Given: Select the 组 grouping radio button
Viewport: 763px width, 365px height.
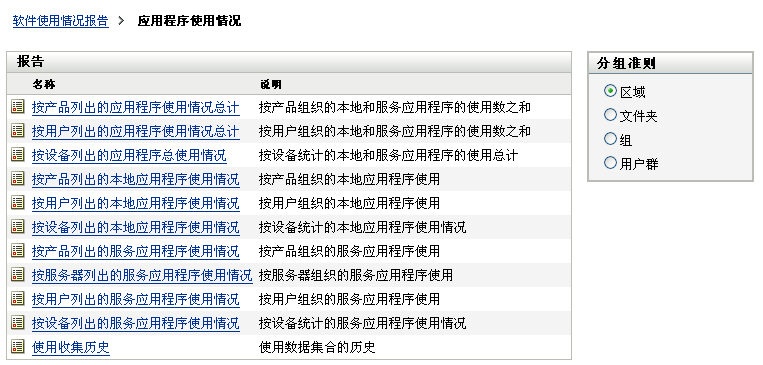Looking at the screenshot, I should (x=610, y=139).
